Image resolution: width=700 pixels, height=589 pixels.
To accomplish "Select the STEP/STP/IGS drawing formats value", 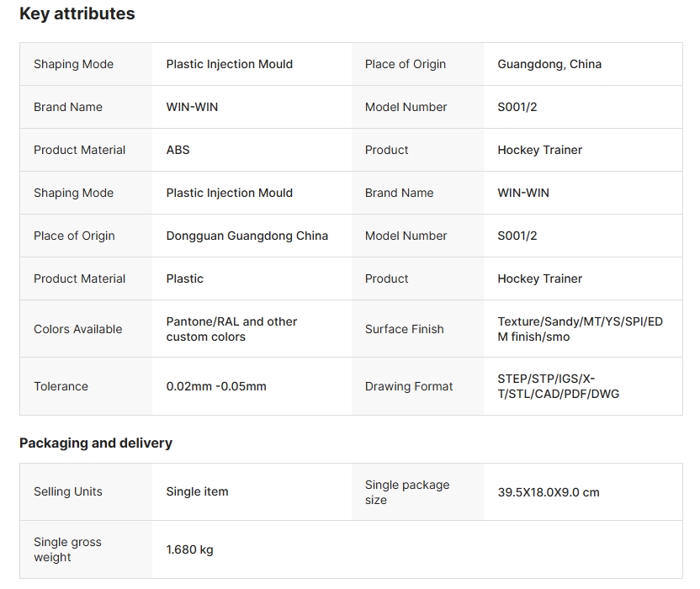I will (558, 386).
